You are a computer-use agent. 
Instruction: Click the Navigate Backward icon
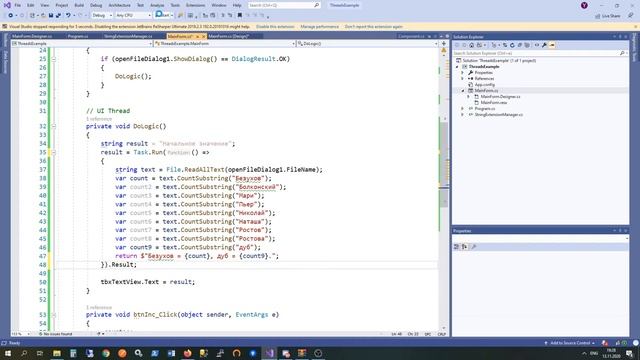pyautogui.click(x=11, y=15)
